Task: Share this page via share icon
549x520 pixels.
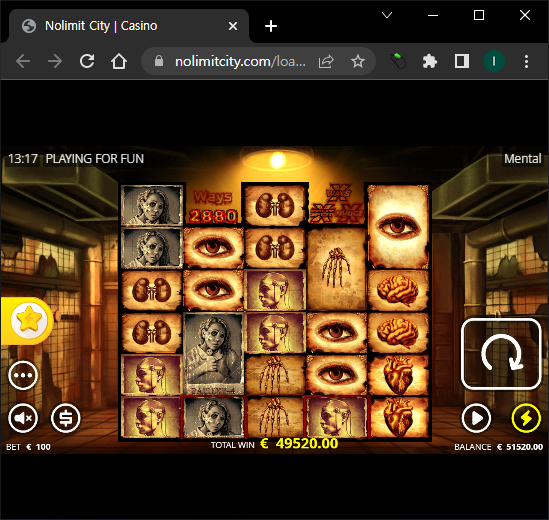Action: click(x=326, y=62)
